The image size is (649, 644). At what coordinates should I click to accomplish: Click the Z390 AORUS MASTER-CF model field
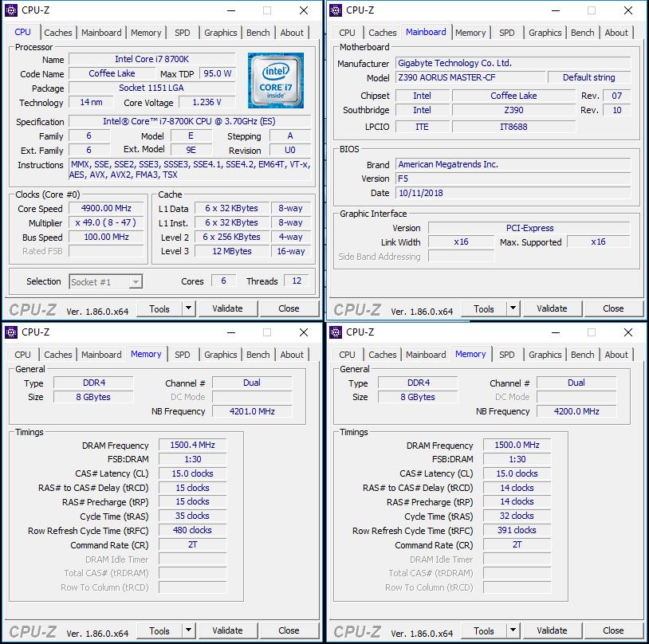pos(470,77)
